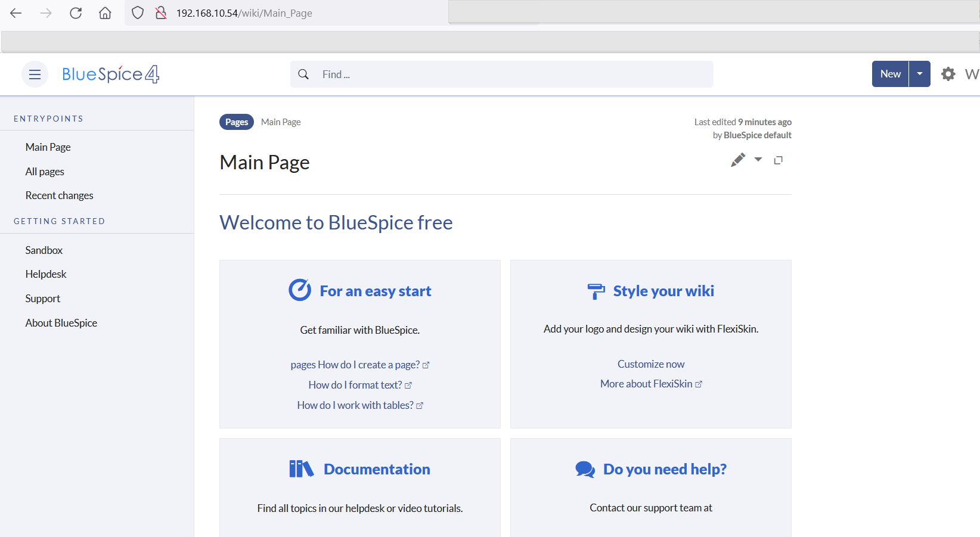Open Recent changes in sidebar
The width and height of the screenshot is (980, 537).
(x=59, y=195)
